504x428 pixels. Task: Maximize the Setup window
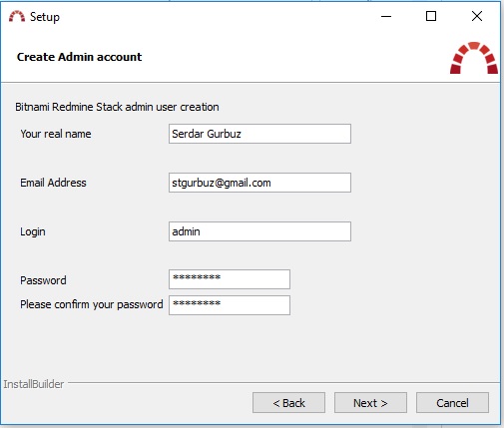pos(431,16)
